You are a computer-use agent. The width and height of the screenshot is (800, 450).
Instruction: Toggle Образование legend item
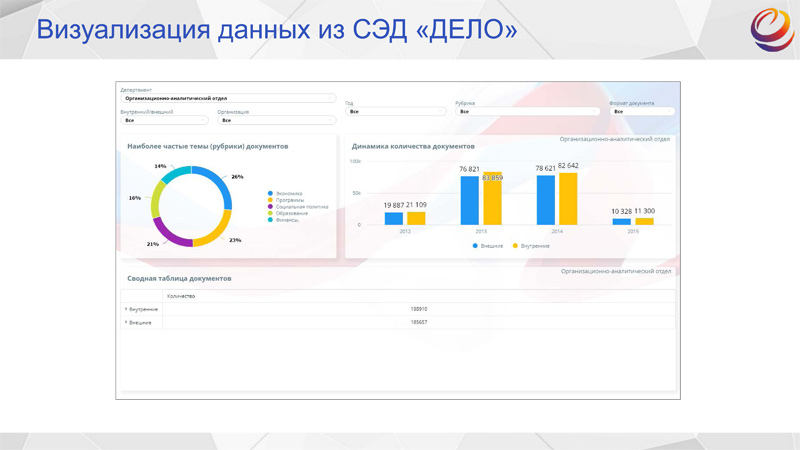click(x=288, y=213)
